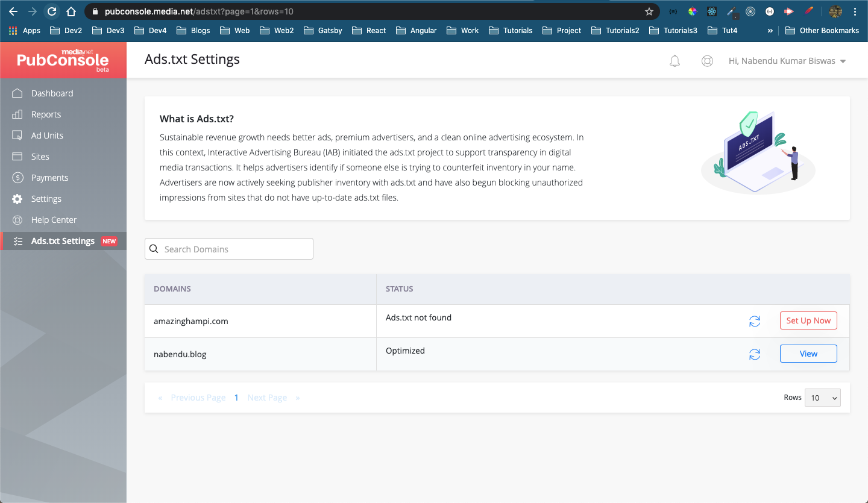The image size is (868, 503).
Task: Refresh ads.txt status for nabendu.blog
Action: 755,354
